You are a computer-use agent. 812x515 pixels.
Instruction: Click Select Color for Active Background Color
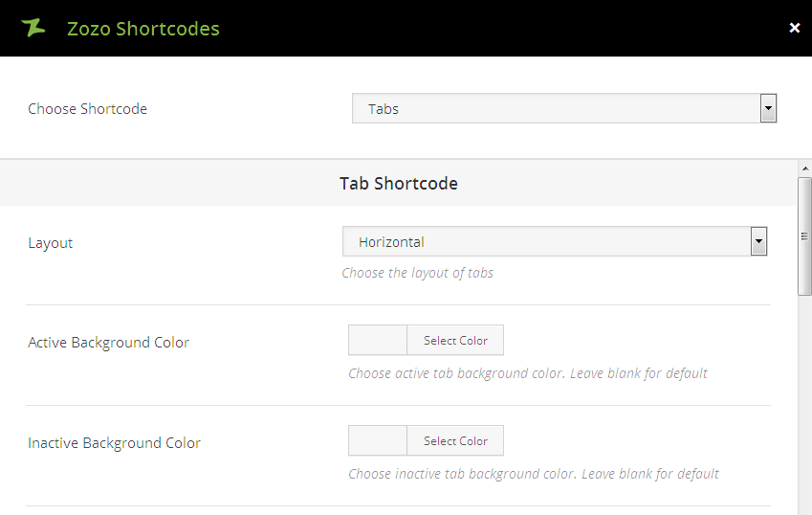click(455, 341)
